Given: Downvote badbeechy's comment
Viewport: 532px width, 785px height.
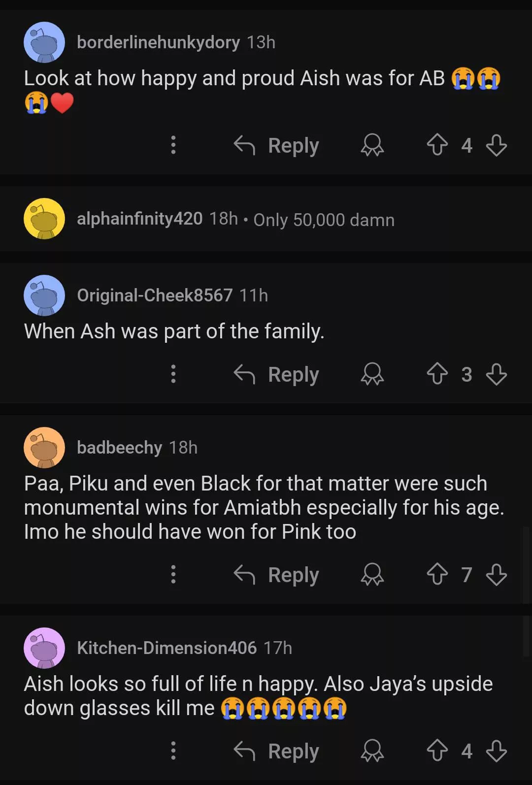Looking at the screenshot, I should pos(496,575).
